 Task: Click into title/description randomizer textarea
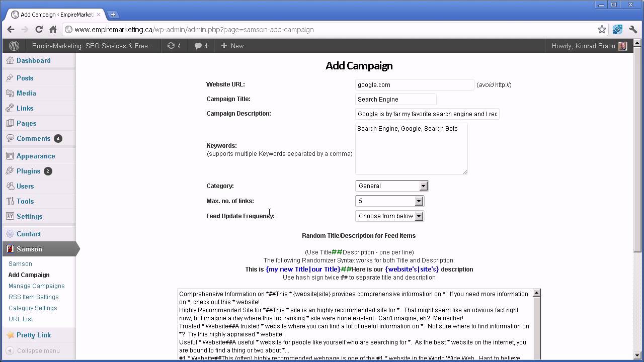pos(355,324)
